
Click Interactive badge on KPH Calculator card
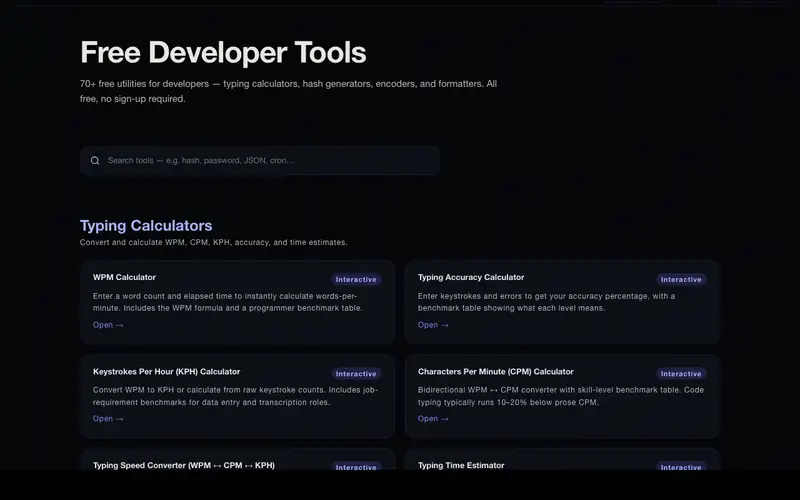pyautogui.click(x=356, y=374)
